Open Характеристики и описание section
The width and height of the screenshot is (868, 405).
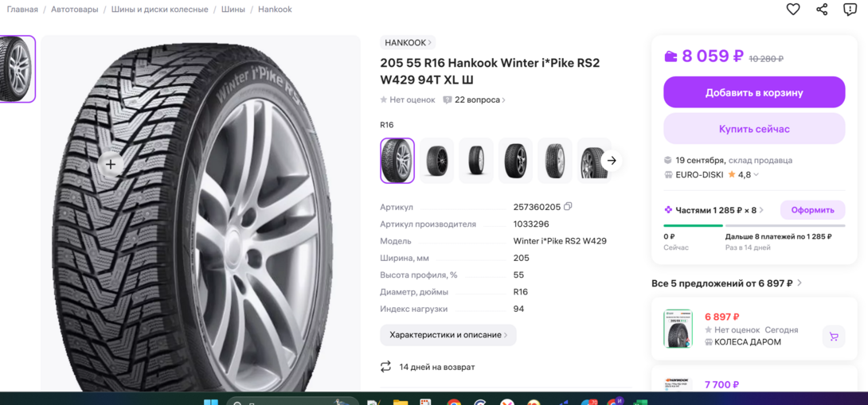coord(448,335)
